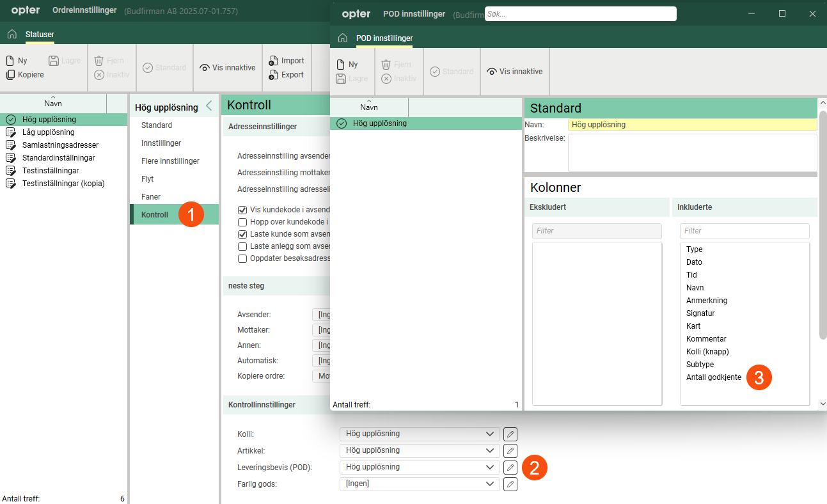Click the Export icon in toolbar
827x504 pixels.
(274, 75)
